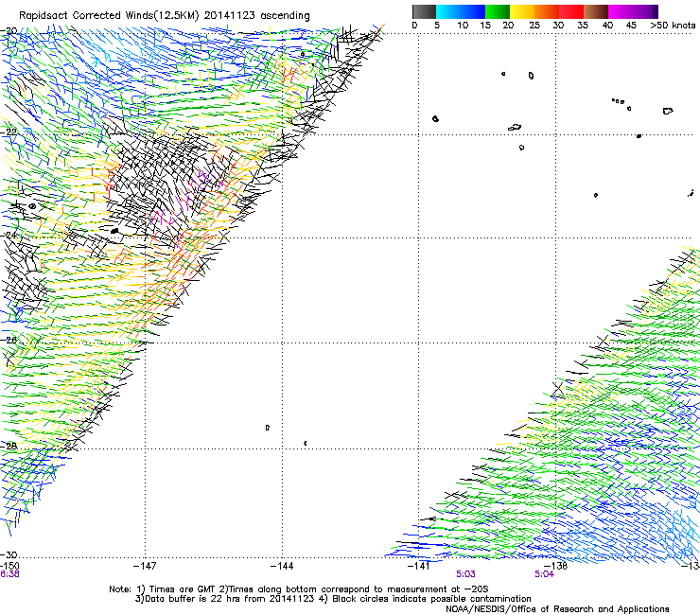Click the ">50 knots" legend label
Screen dimensions: 700x615
pos(673,26)
